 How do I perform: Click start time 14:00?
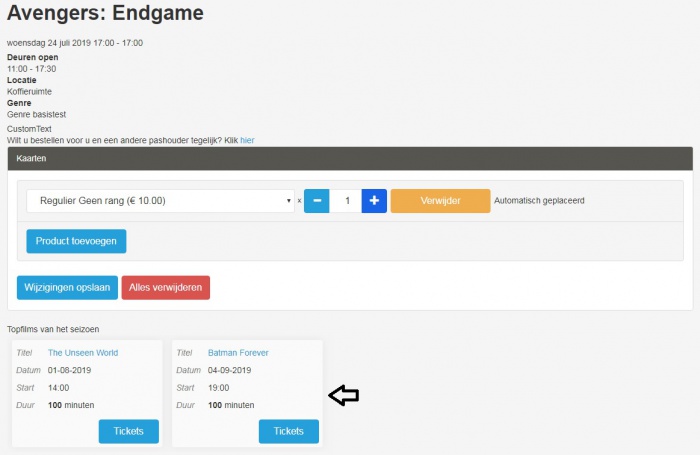point(58,388)
